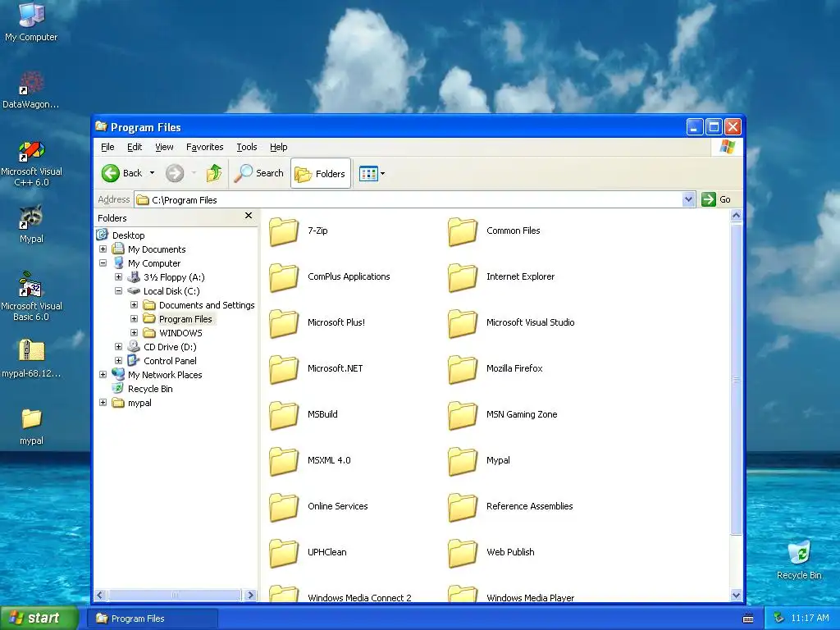
Task: Click the keyboard icon in the taskbar
Action: (748, 619)
